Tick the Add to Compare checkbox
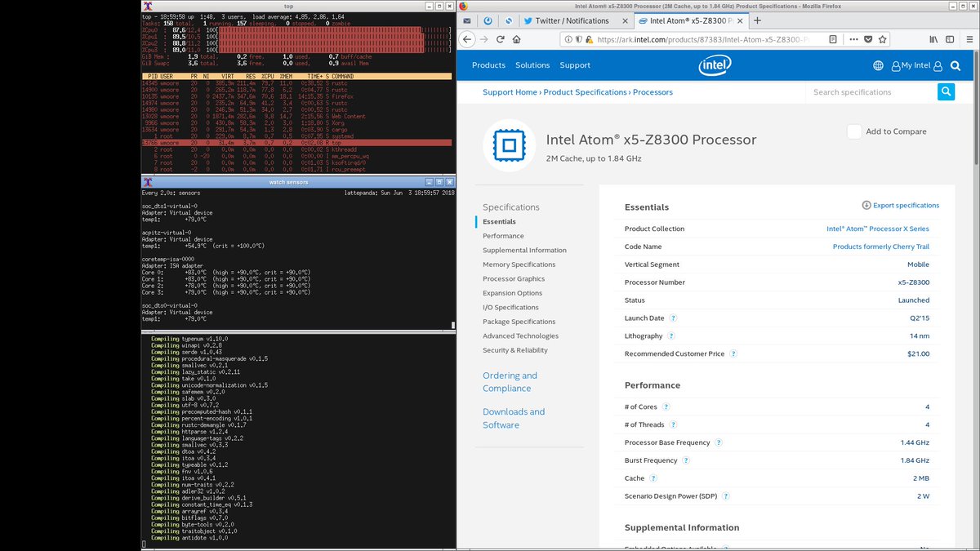The height and width of the screenshot is (551, 980). click(854, 131)
